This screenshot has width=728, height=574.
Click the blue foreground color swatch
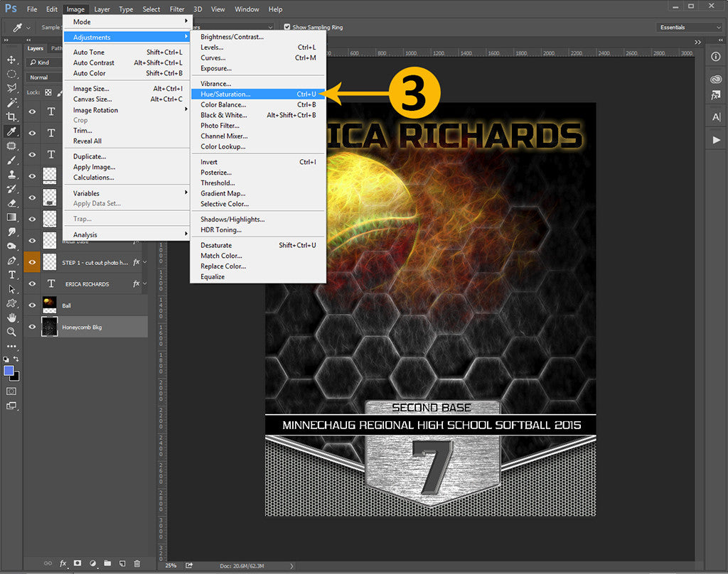(8, 370)
